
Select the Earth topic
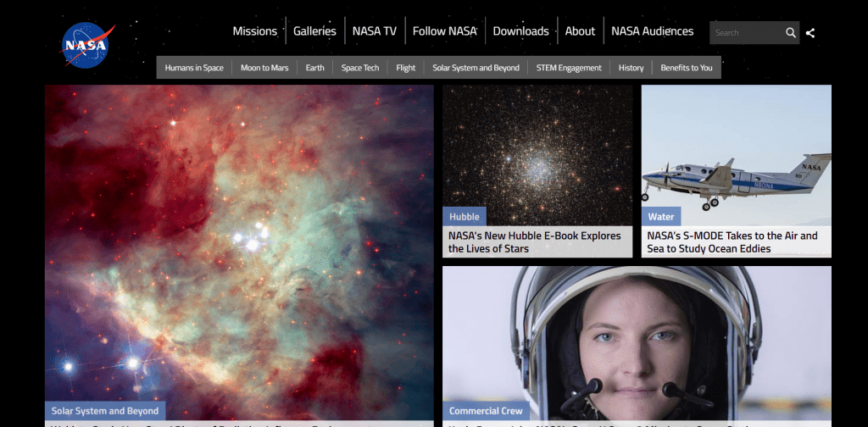pyautogui.click(x=315, y=68)
